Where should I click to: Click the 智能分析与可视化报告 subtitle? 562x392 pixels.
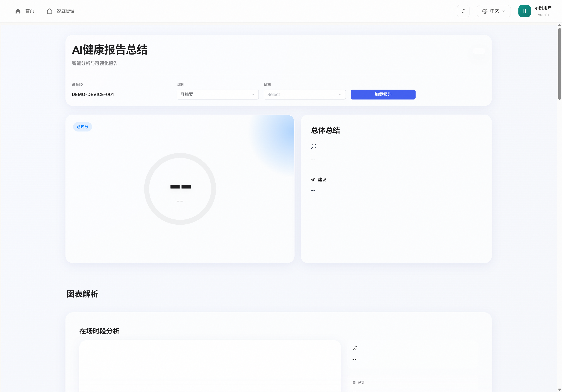[94, 63]
